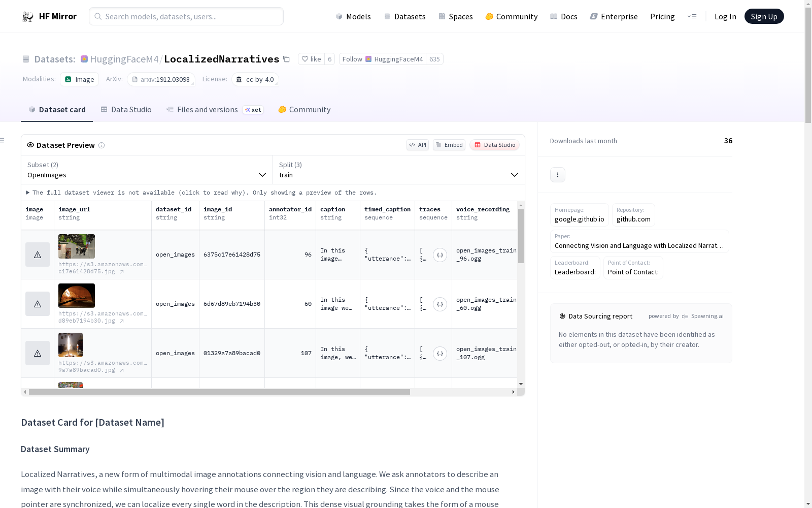Viewport: 812px width, 508px height.
Task: Click the API button in Dataset Preview
Action: pos(418,145)
